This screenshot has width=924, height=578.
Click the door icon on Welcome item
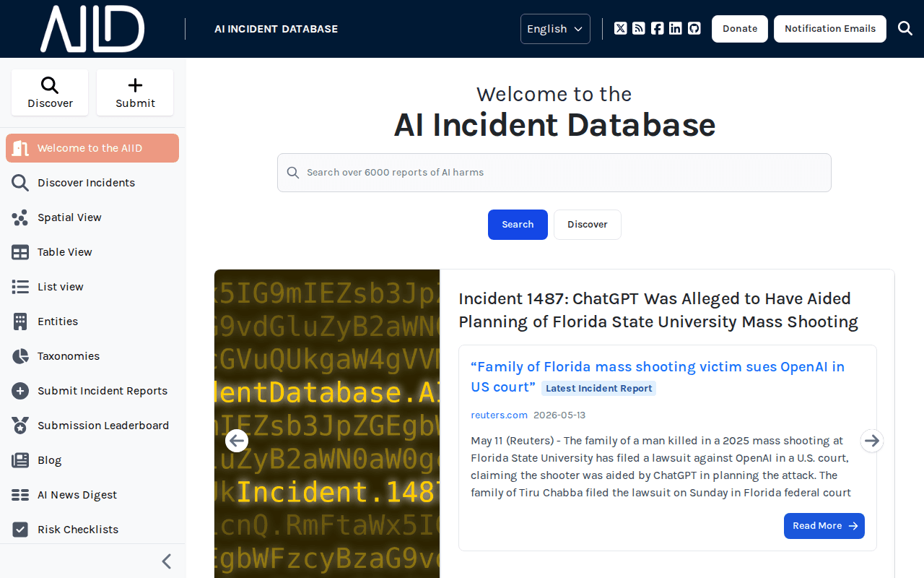[20, 148]
